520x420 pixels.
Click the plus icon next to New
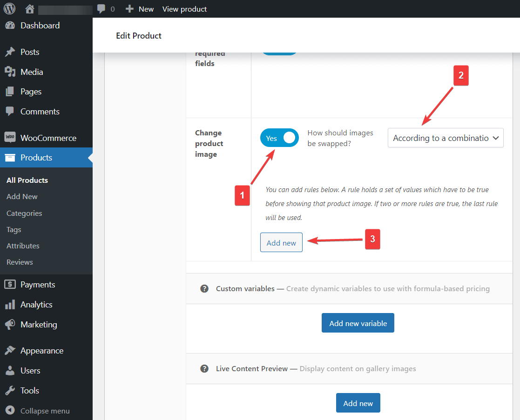point(129,9)
